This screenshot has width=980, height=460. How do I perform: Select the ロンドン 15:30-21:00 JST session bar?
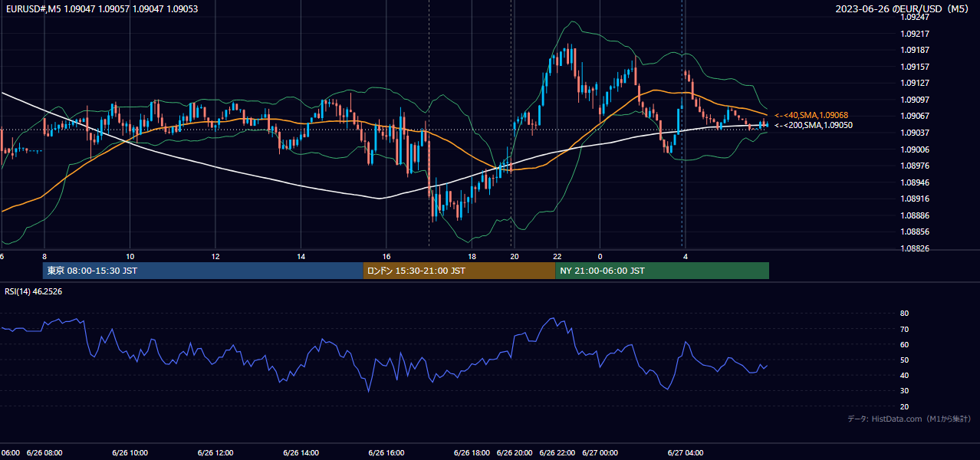pyautogui.click(x=459, y=271)
